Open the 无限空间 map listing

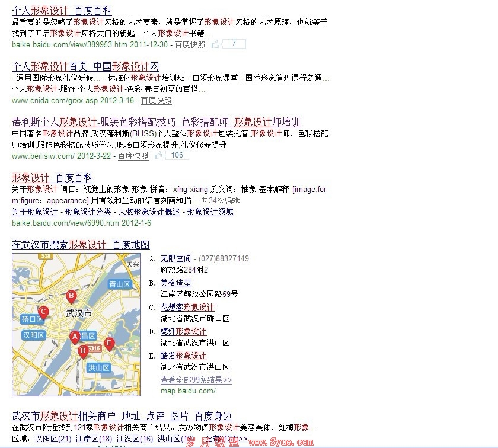coord(175,259)
